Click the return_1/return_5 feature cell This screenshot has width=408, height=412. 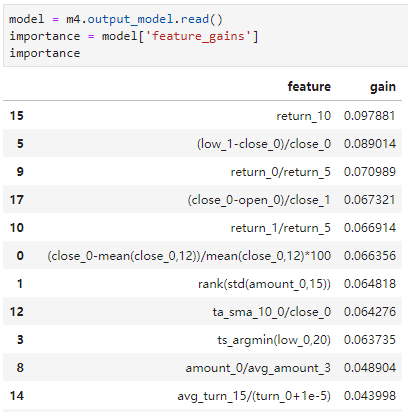[x=281, y=228]
